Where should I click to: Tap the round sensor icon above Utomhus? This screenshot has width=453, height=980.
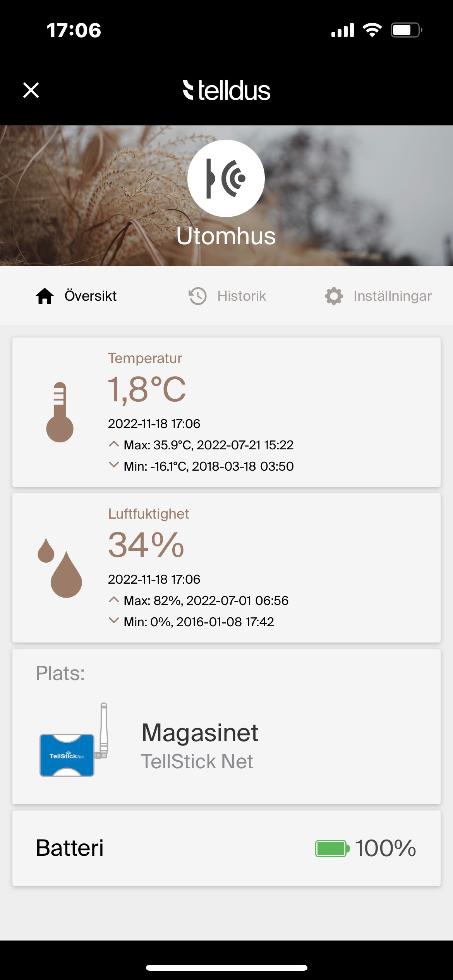coord(226,178)
